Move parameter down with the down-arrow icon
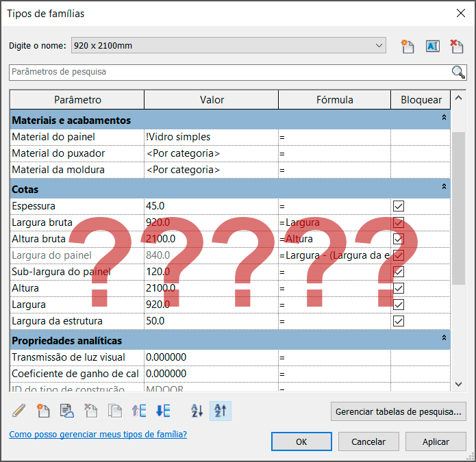476x462 pixels. coord(163,411)
